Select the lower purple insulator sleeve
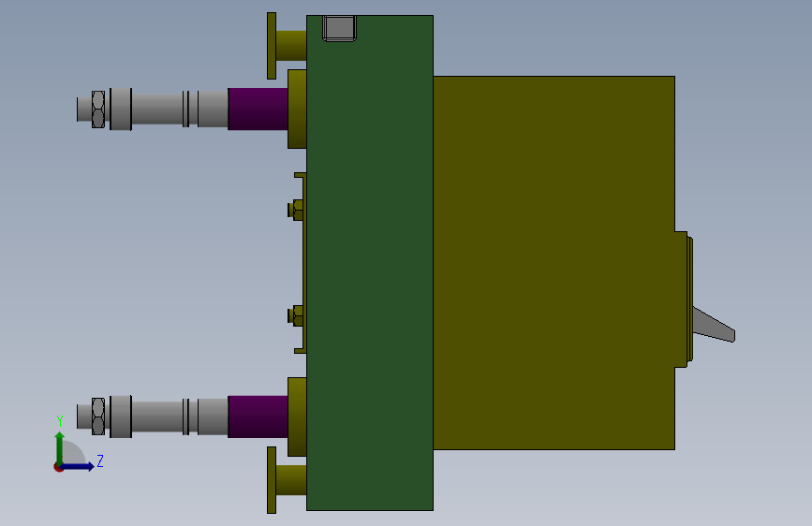 click(258, 416)
